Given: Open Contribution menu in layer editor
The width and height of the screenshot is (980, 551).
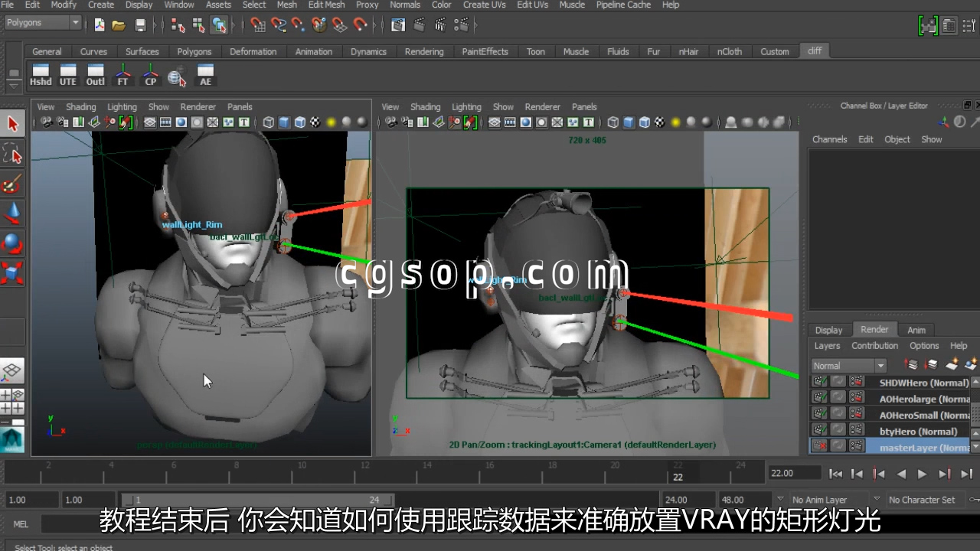Looking at the screenshot, I should (875, 346).
